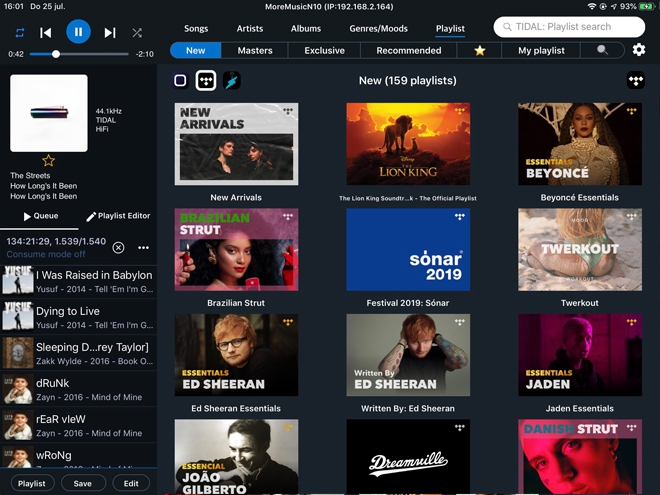Select the TIDAL source icon in the toolbar
Image resolution: width=660 pixels, height=495 pixels.
206,80
